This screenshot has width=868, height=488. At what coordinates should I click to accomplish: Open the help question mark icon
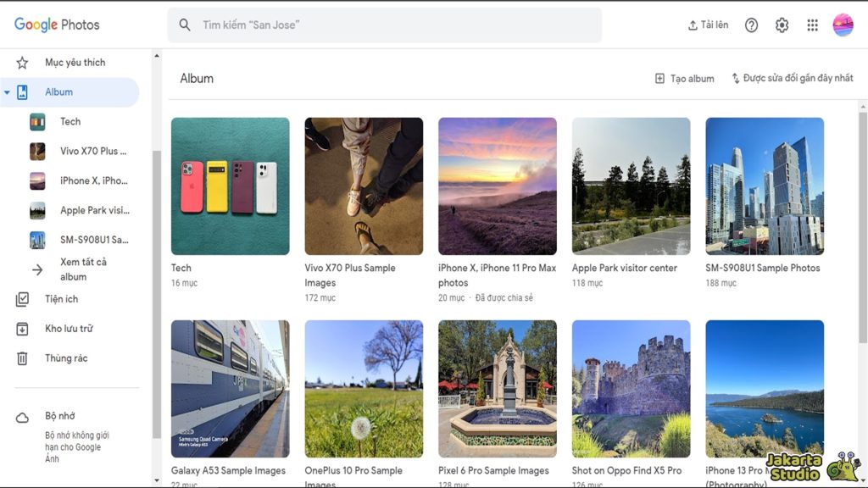pyautogui.click(x=751, y=25)
